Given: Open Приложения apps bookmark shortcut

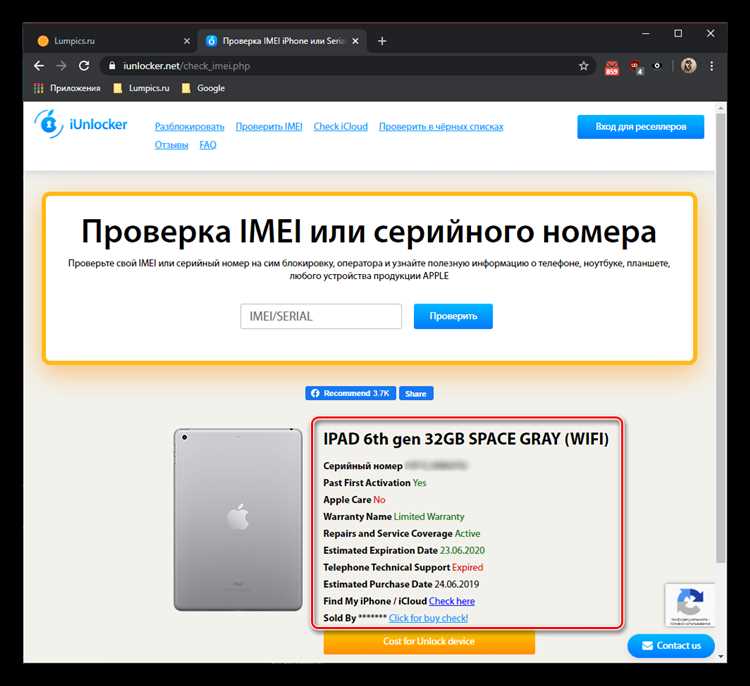Looking at the screenshot, I should click(67, 88).
